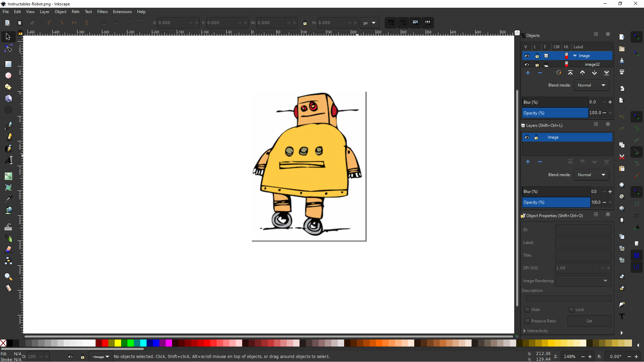Check the Preserve Ratio option
Image resolution: width=644 pixels, height=362 pixels.
click(x=528, y=321)
